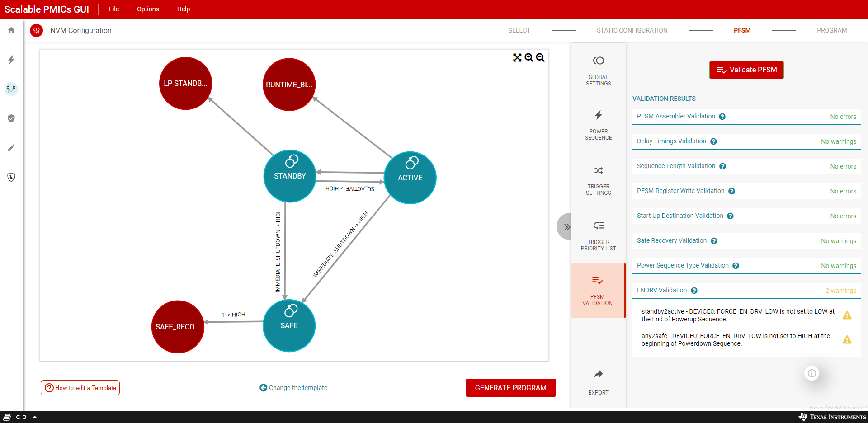Click the Validate PFSM button
Image resolution: width=868 pixels, height=423 pixels.
(x=746, y=70)
